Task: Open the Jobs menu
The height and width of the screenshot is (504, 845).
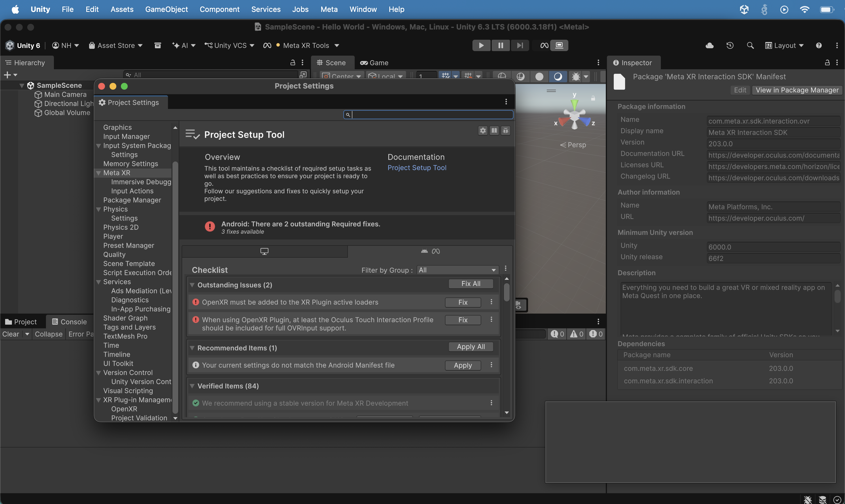Action: coord(300,9)
